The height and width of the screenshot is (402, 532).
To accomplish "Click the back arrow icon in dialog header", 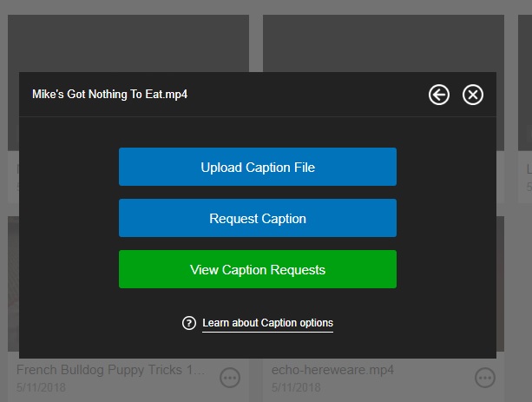I will [439, 95].
